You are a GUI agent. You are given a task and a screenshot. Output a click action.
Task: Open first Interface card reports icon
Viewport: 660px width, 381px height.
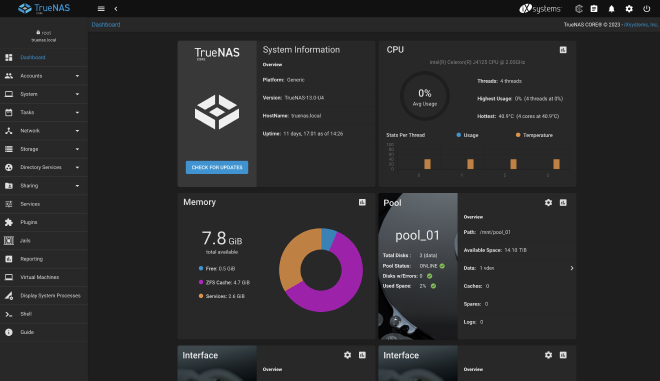tap(362, 355)
